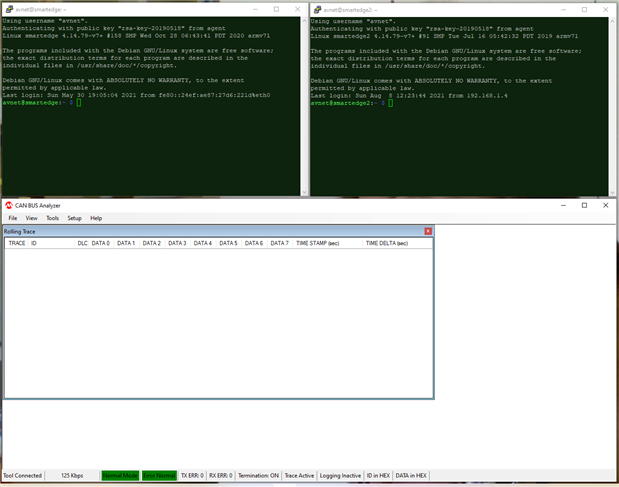Screen dimensions: 619x487
Task: Click the 125 Kbps bitrate status field
Action: [72, 476]
